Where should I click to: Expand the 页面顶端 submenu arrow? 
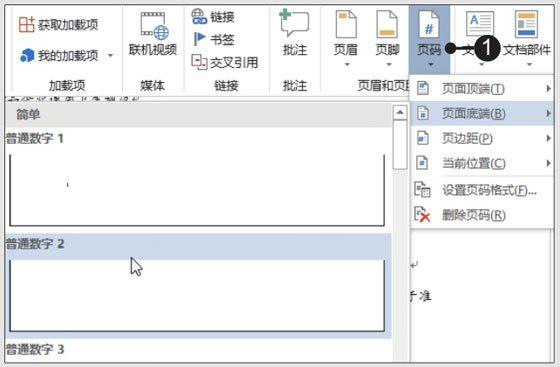pyautogui.click(x=548, y=89)
